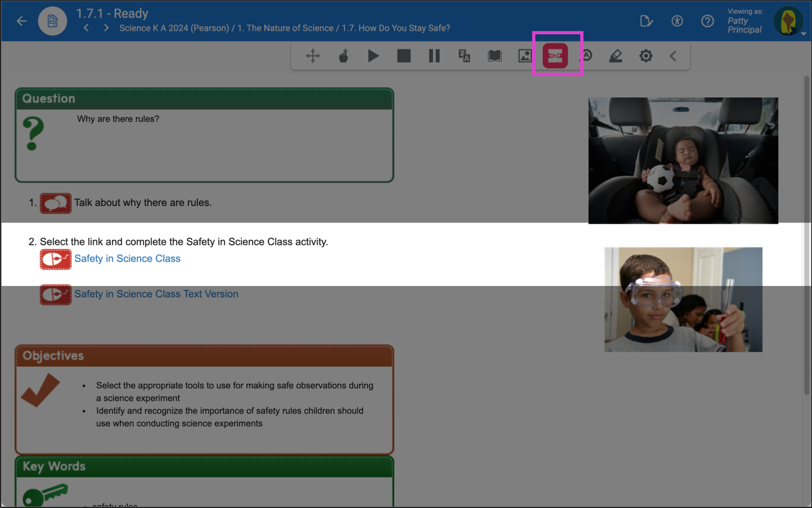Click the green key icon in Key Words
The height and width of the screenshot is (508, 812).
45,495
